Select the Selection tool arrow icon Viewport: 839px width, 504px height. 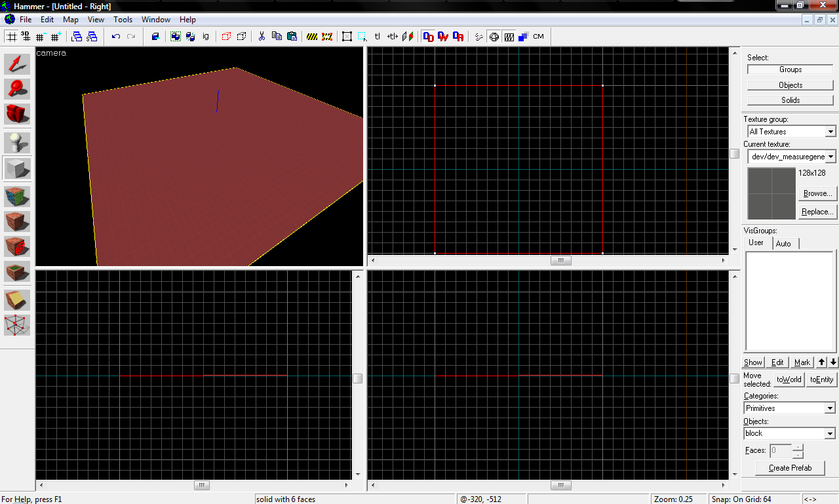pos(17,64)
